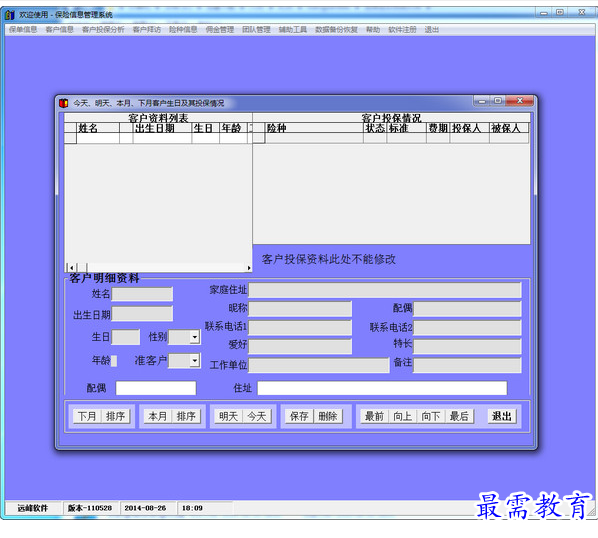Open the 险种信息 menu

(x=183, y=29)
